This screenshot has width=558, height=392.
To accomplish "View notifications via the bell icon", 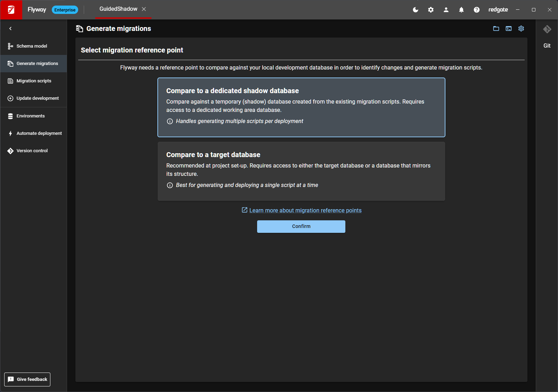I will point(461,10).
